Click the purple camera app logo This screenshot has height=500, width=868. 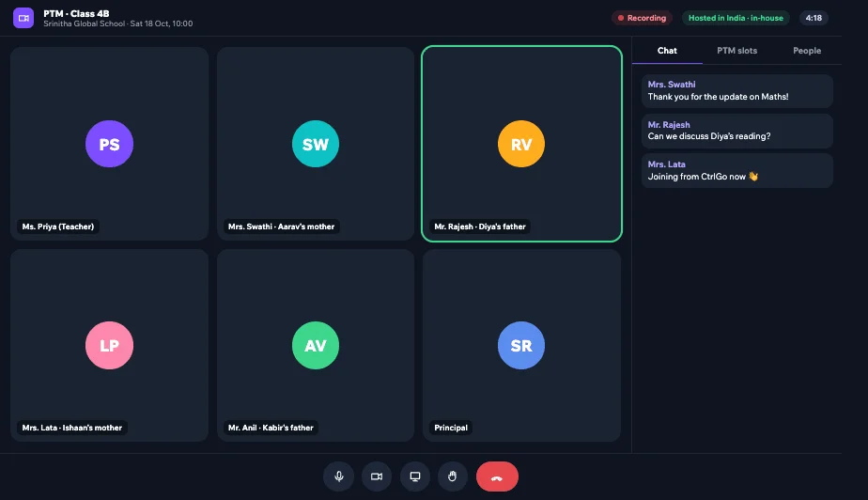pyautogui.click(x=23, y=18)
